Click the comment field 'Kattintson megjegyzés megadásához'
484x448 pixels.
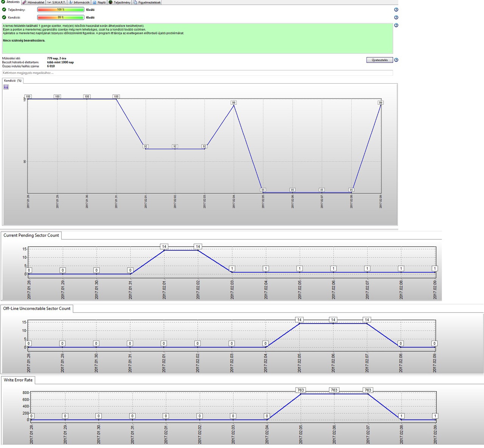[x=197, y=73]
